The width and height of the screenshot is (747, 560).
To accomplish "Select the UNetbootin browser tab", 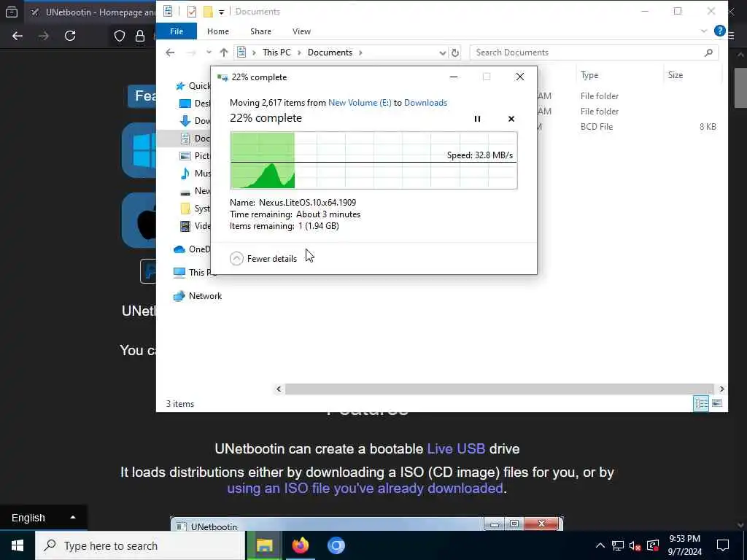I will [90, 12].
